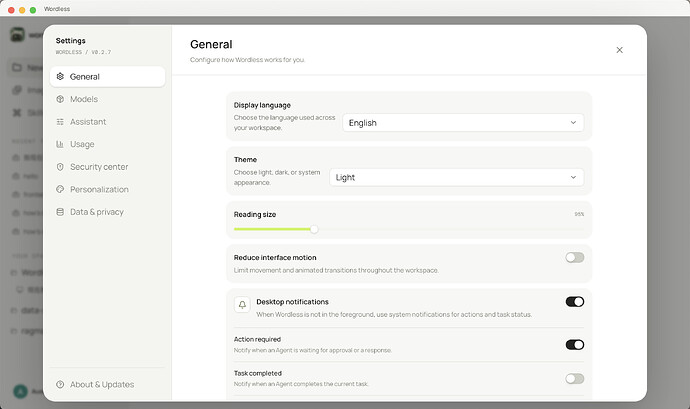Image resolution: width=690 pixels, height=409 pixels.
Task: Click the Settings title in sidebar
Action: [x=70, y=41]
